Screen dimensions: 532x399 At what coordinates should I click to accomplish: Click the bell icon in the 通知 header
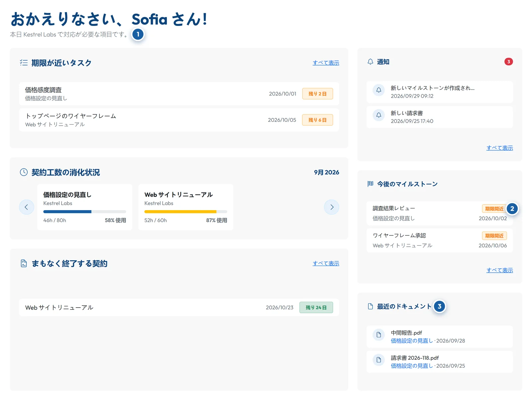pyautogui.click(x=370, y=62)
